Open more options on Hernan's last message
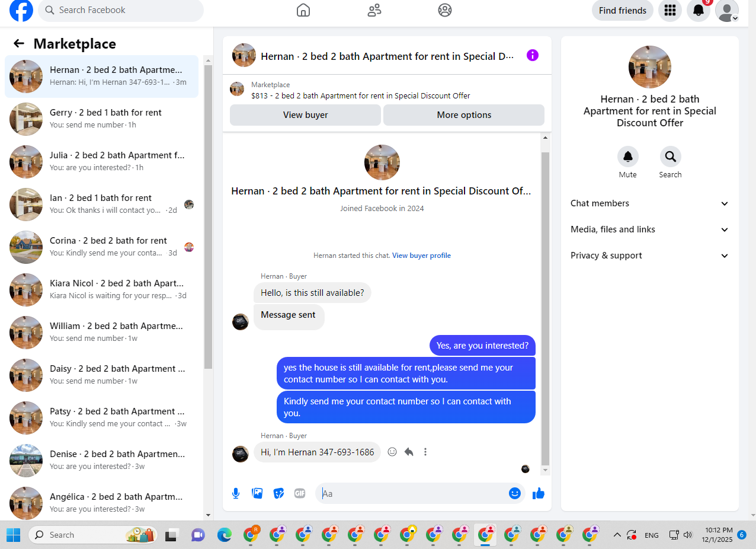 pyautogui.click(x=425, y=452)
